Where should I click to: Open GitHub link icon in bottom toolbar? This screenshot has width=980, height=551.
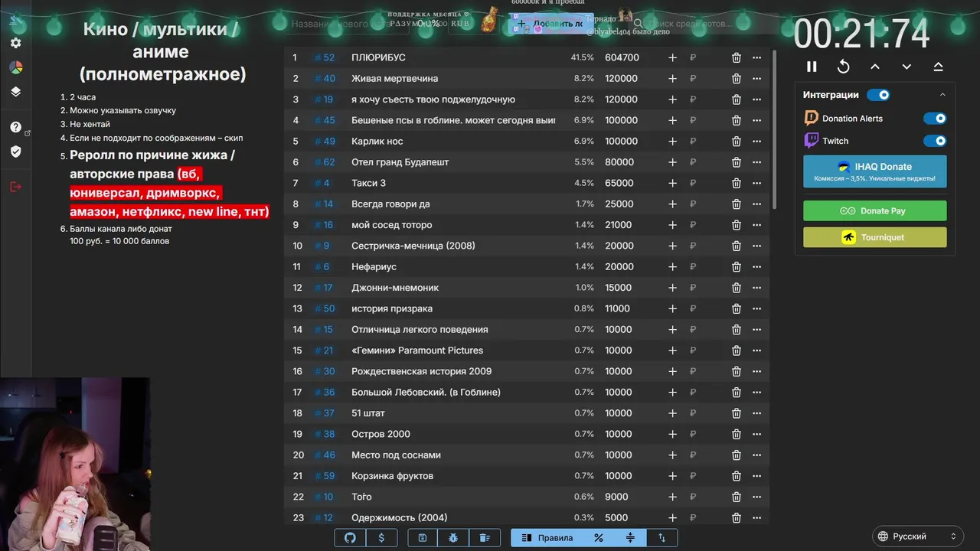(x=350, y=538)
